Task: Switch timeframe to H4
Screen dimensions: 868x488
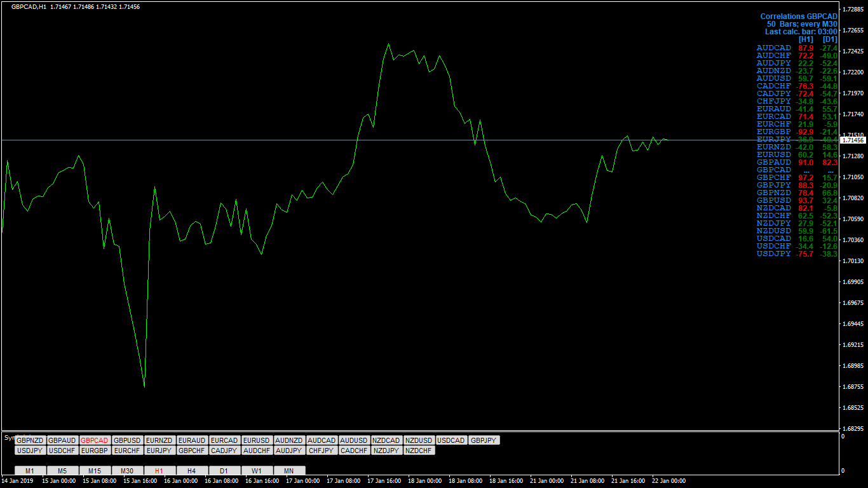Action: click(x=193, y=471)
